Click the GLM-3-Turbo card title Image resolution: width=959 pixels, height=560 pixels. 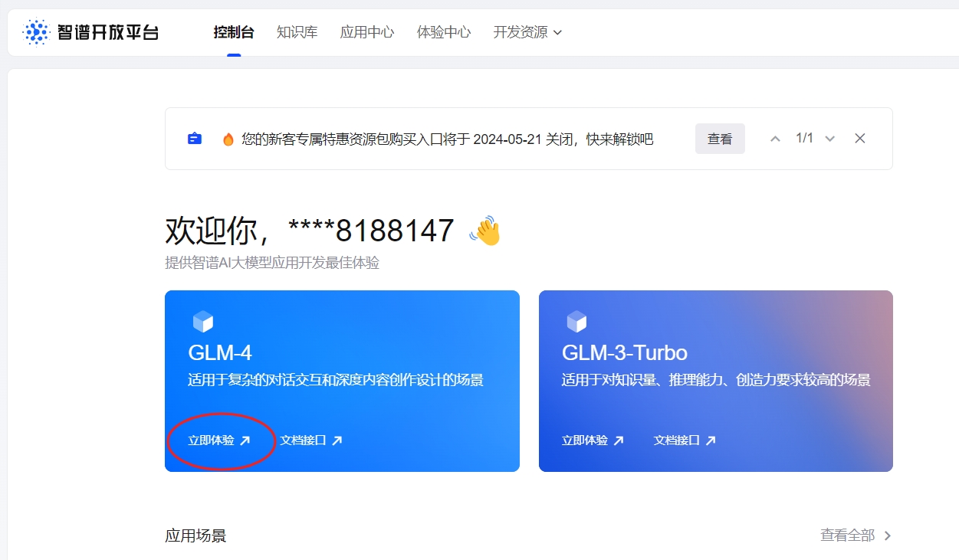(625, 352)
